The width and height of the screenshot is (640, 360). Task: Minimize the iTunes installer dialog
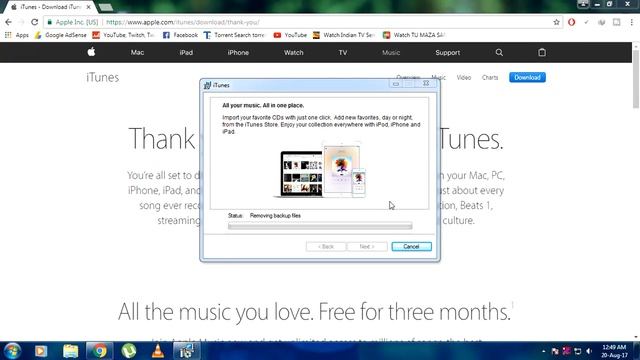coord(396,84)
